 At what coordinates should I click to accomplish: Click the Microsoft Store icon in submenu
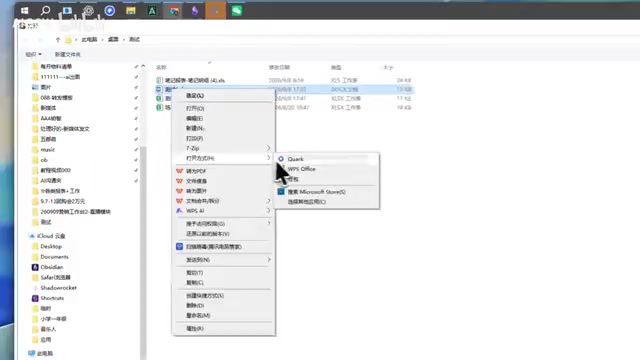click(281, 191)
